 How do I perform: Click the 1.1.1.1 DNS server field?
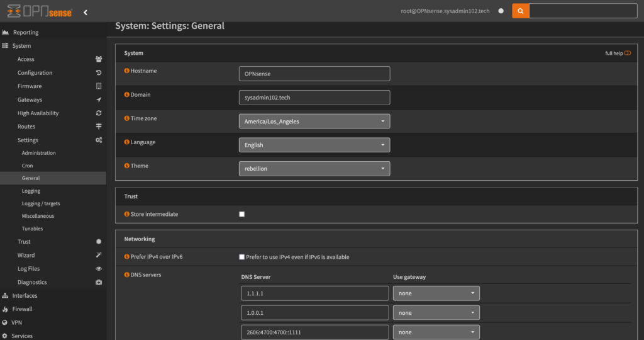pos(314,293)
